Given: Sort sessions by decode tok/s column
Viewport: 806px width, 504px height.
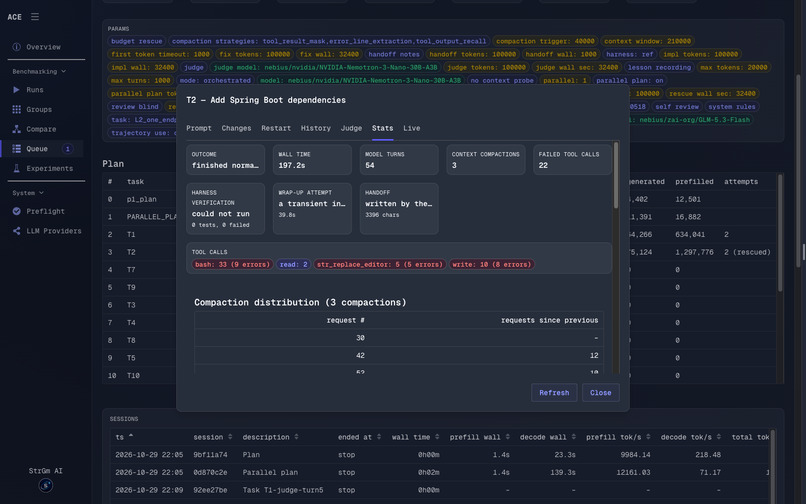Looking at the screenshot, I should click(x=691, y=437).
